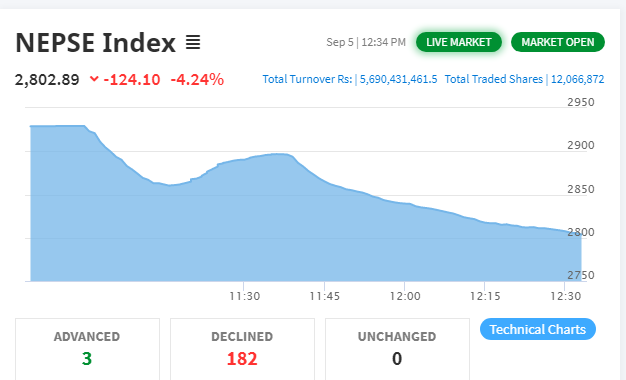Click the LIVE MARKET button

coord(459,42)
